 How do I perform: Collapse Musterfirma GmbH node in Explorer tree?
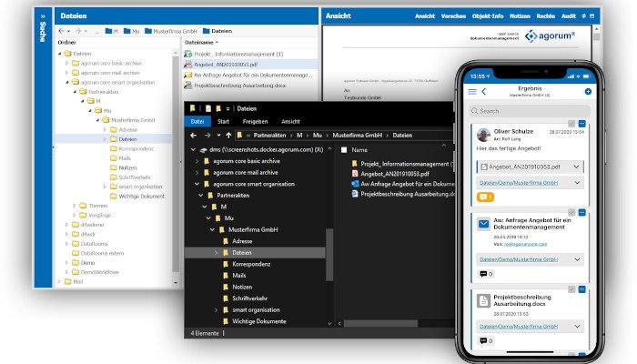(212, 230)
